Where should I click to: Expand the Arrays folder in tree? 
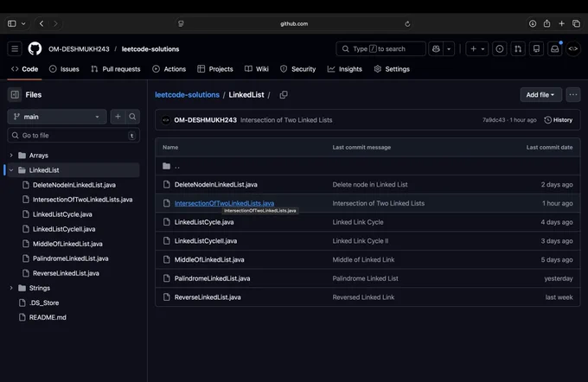point(11,156)
